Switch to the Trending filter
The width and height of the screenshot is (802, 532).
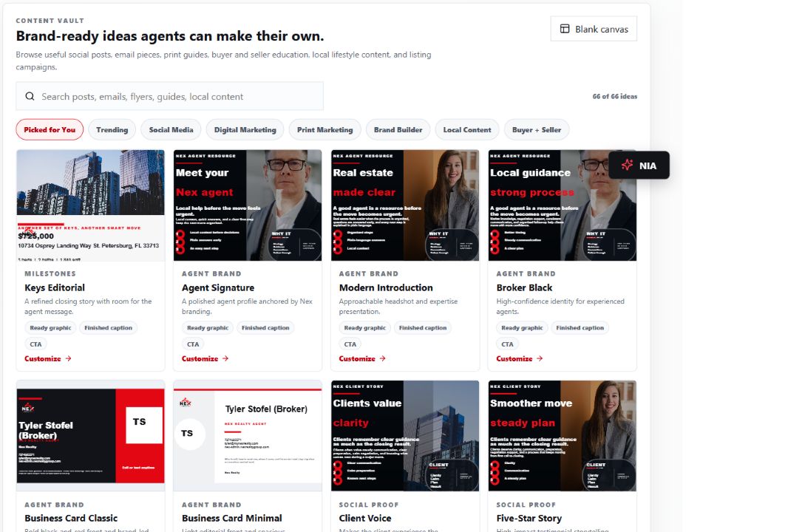(x=112, y=130)
